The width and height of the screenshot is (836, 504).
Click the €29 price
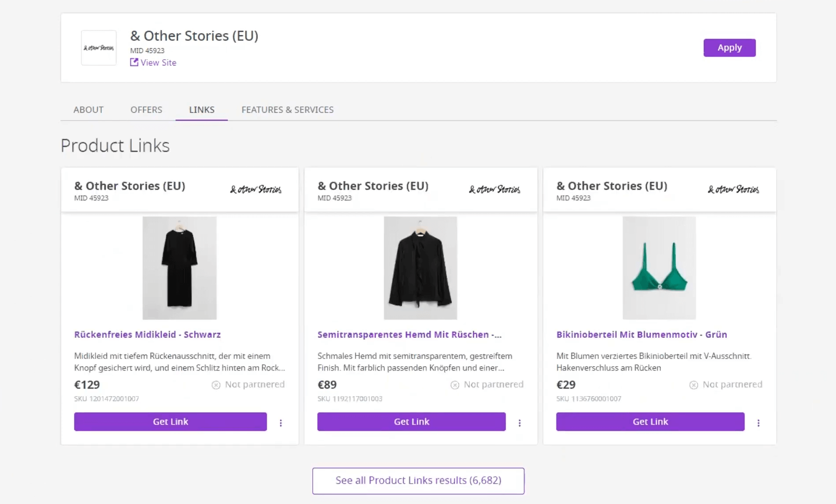pos(566,385)
